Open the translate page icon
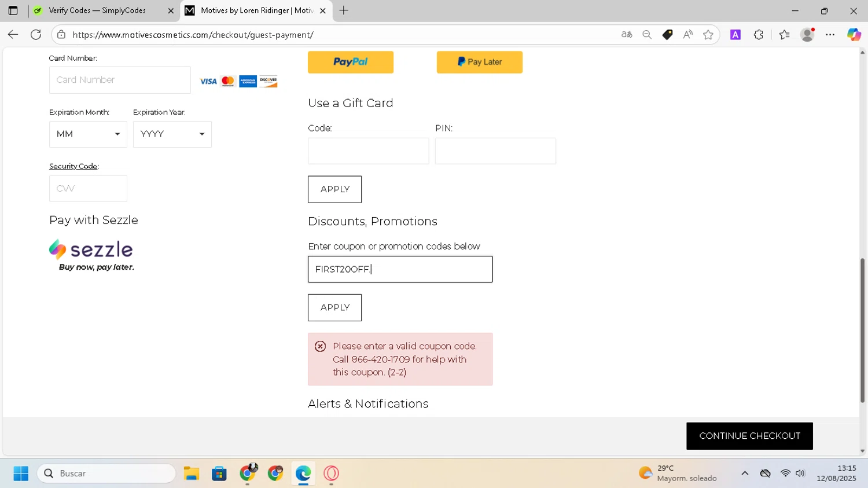This screenshot has height=488, width=868. tap(627, 35)
